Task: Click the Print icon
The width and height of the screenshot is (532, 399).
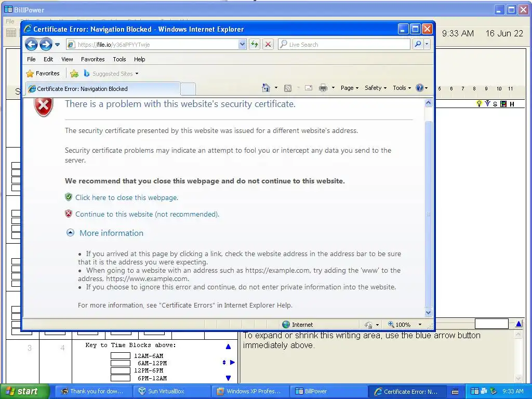Action: pos(323,88)
